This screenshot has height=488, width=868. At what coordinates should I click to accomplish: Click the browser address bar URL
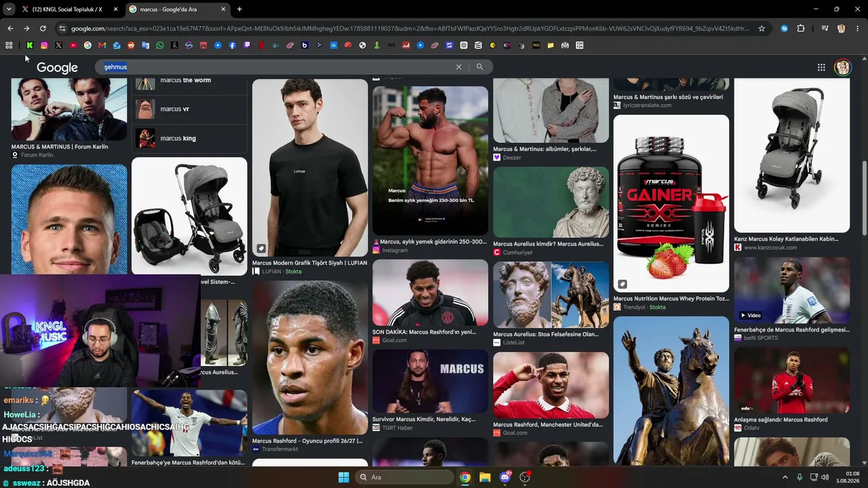(410, 28)
